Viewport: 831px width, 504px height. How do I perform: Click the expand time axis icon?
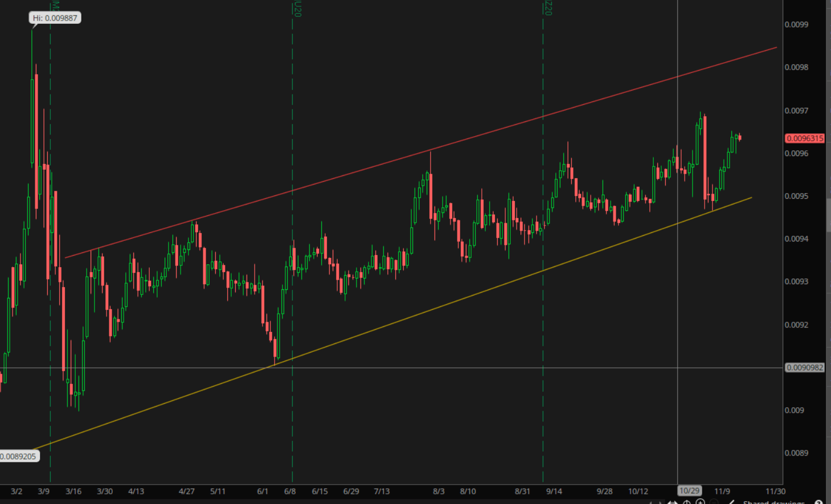(x=673, y=502)
